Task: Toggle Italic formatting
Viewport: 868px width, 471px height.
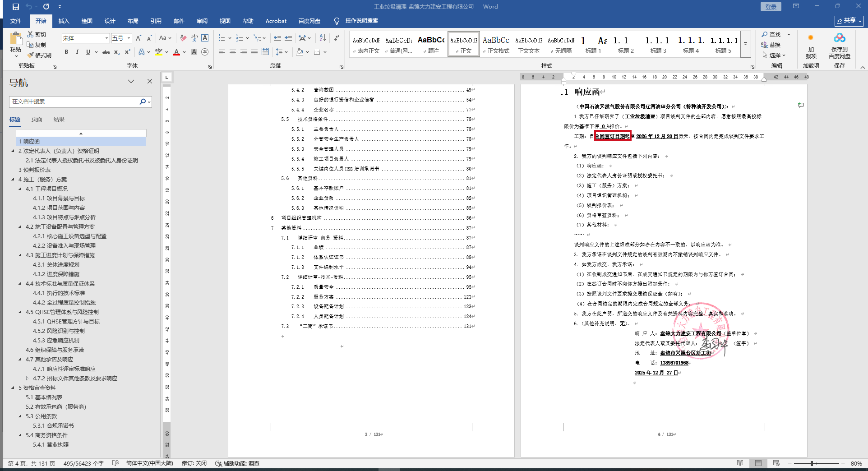Action: tap(77, 52)
